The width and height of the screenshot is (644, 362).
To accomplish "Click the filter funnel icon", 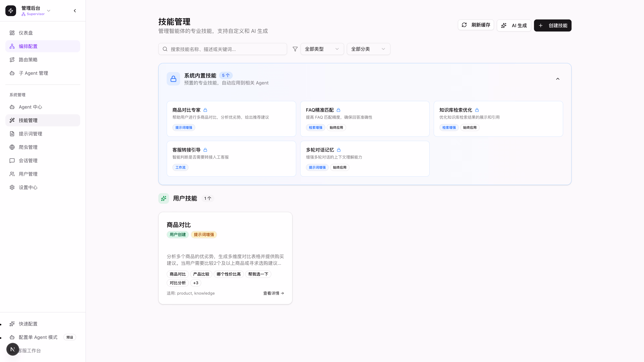I will [x=295, y=49].
